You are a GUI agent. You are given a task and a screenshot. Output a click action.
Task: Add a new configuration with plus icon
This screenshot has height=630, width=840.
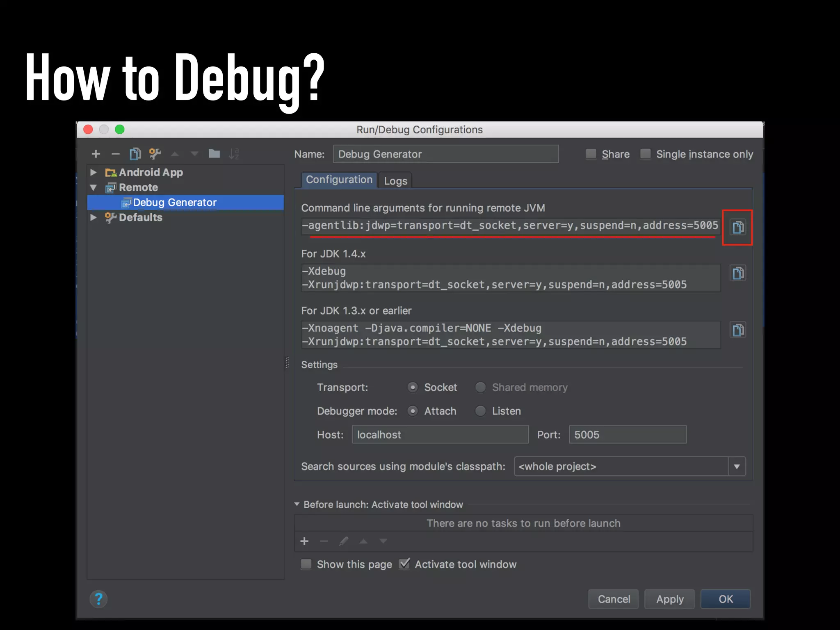pyautogui.click(x=96, y=154)
